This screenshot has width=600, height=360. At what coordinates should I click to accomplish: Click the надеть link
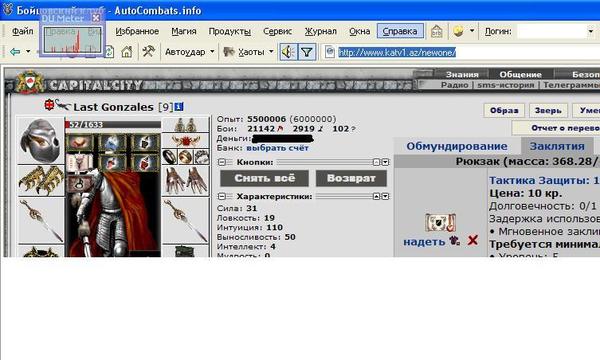pos(424,241)
